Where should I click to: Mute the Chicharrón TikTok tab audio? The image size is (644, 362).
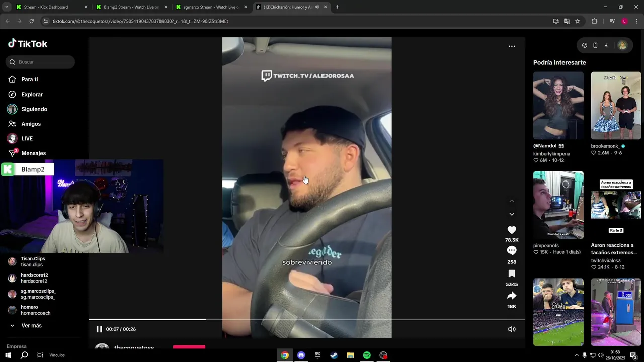coord(317,7)
